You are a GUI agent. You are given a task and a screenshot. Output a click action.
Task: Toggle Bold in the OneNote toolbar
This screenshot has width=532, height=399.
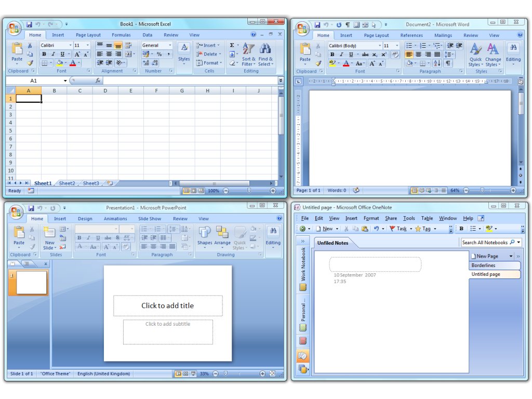point(461,229)
